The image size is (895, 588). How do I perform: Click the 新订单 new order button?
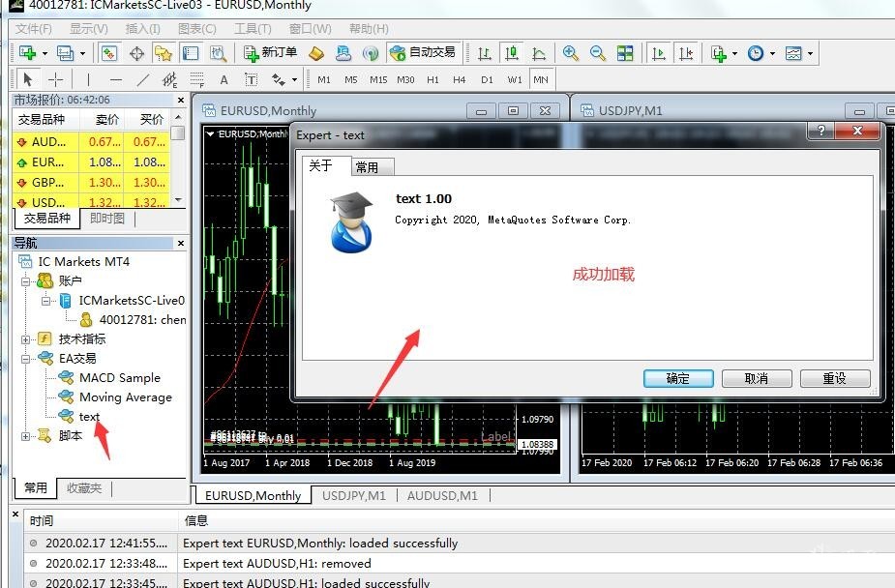tap(270, 53)
